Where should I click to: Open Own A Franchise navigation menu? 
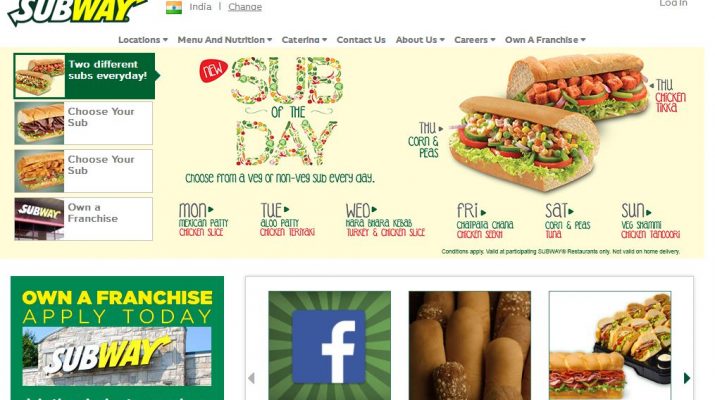545,40
